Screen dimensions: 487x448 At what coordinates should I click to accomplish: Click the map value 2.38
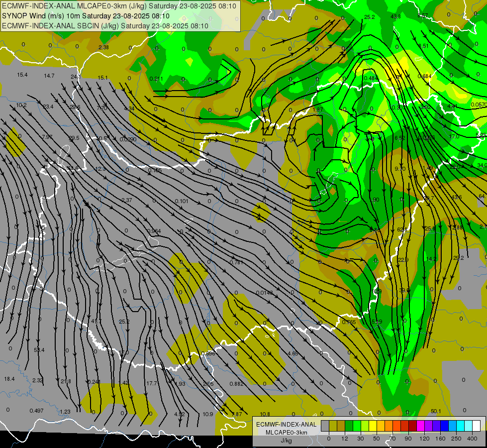pyautogui.click(x=104, y=47)
